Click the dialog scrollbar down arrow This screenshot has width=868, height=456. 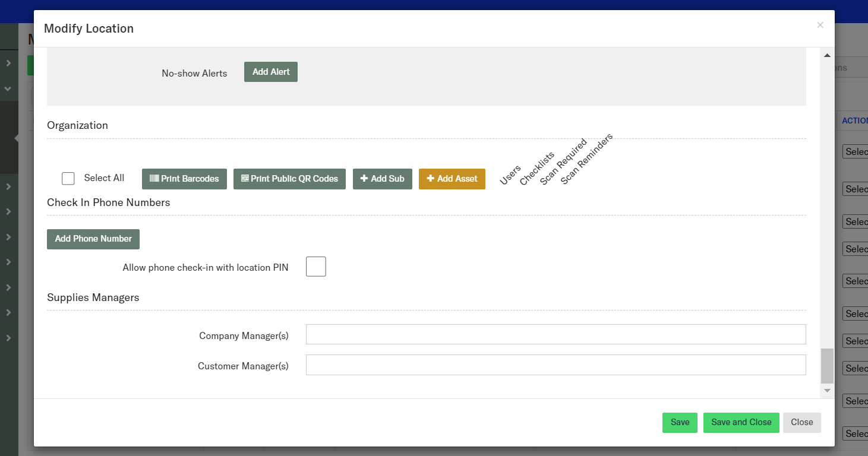[x=826, y=391]
